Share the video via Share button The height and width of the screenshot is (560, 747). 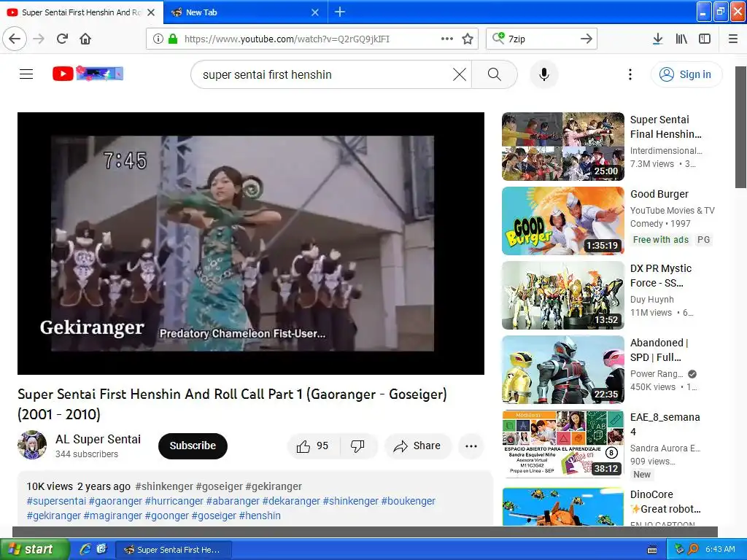click(x=417, y=446)
